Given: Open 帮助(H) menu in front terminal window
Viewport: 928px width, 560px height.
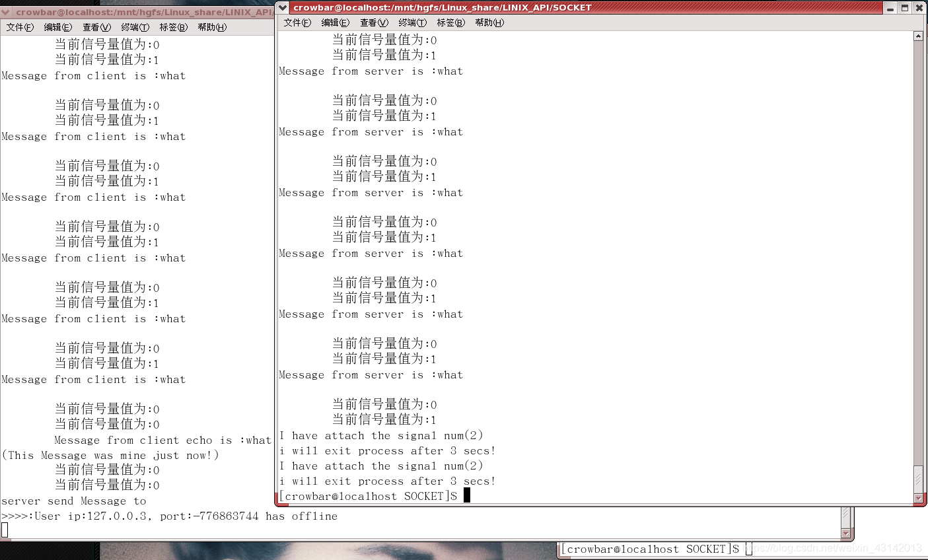Looking at the screenshot, I should coord(489,22).
